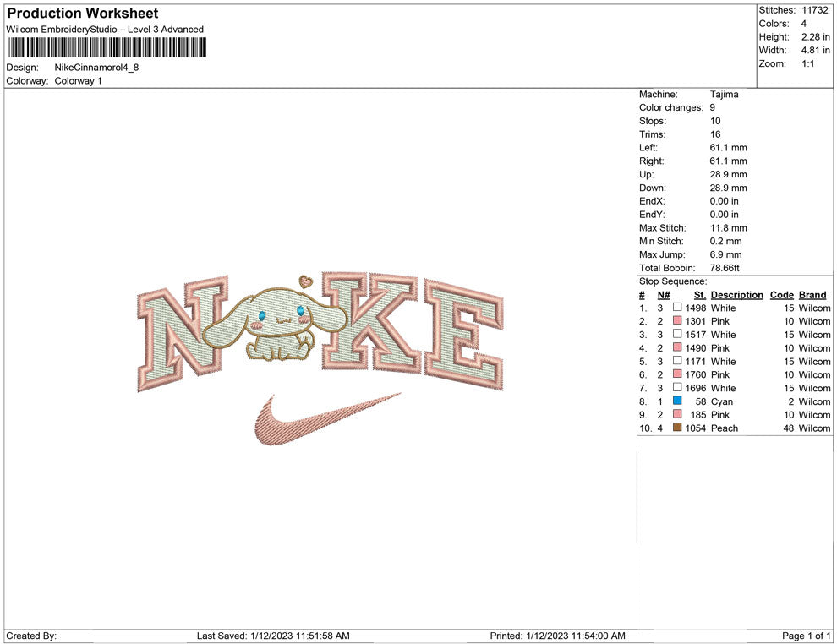Click the Production Worksheet title
Viewport: 837px width, 644px height.
82,14
